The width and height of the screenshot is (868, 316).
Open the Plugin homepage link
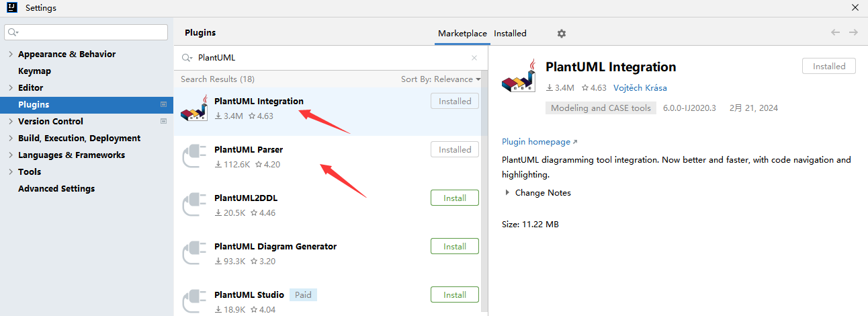tap(539, 142)
